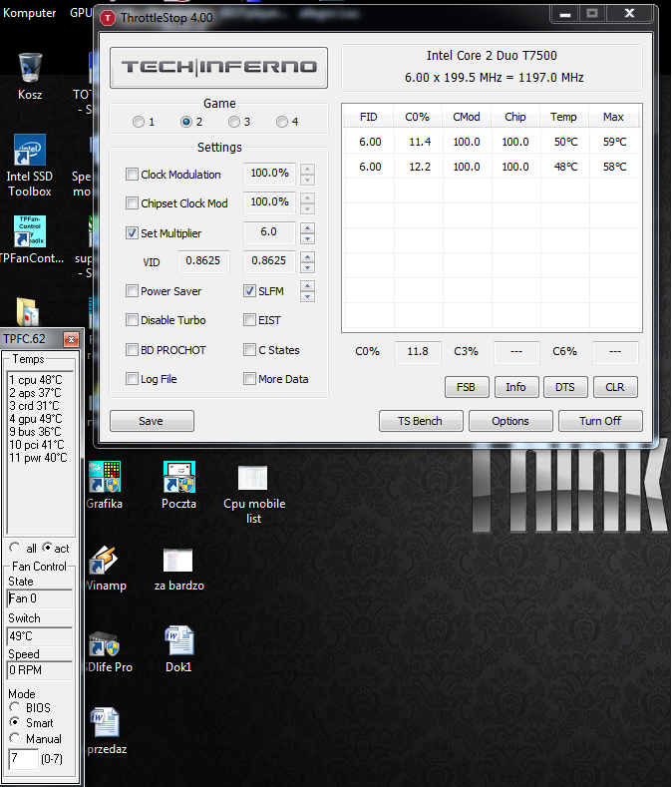Image resolution: width=672 pixels, height=787 pixels.
Task: Click the Max column header
Action: click(614, 117)
